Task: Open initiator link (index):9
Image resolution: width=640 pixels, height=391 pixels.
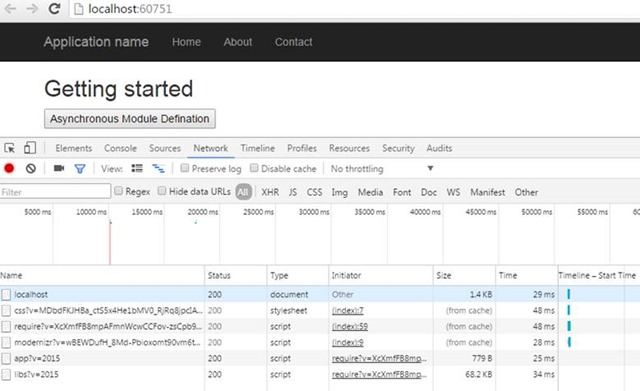Action: point(348,342)
